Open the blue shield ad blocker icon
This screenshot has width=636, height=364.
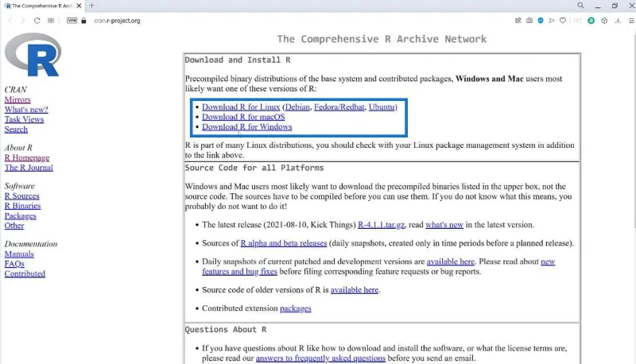pos(541,21)
